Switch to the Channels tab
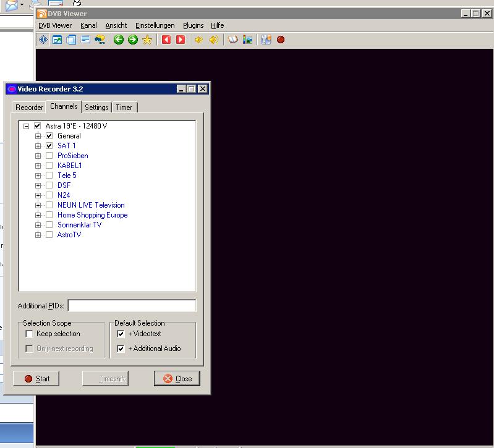The height and width of the screenshot is (448, 494). (x=64, y=106)
